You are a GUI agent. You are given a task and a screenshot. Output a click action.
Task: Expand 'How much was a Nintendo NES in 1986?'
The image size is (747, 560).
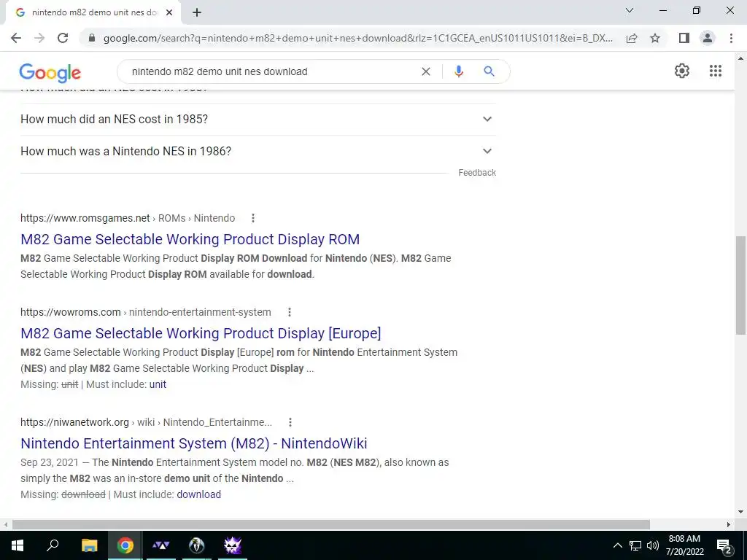pyautogui.click(x=258, y=151)
